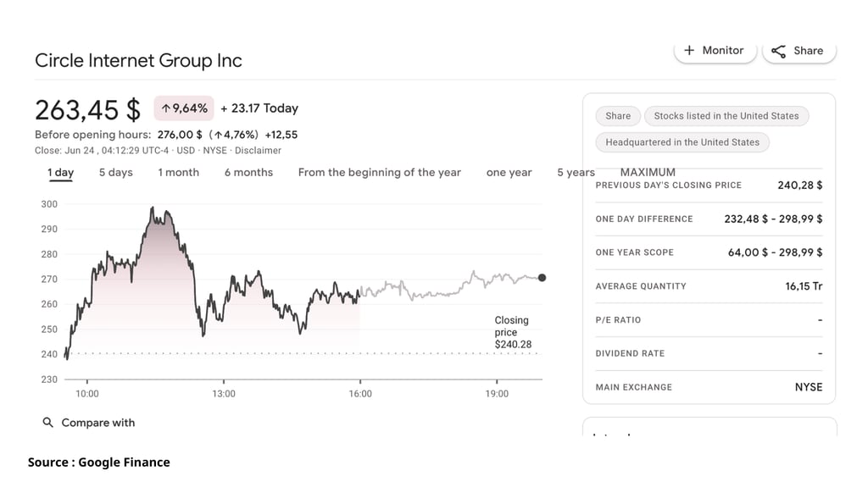Open Headquartered in the United States chip
This screenshot has height=482, width=868.
click(682, 142)
